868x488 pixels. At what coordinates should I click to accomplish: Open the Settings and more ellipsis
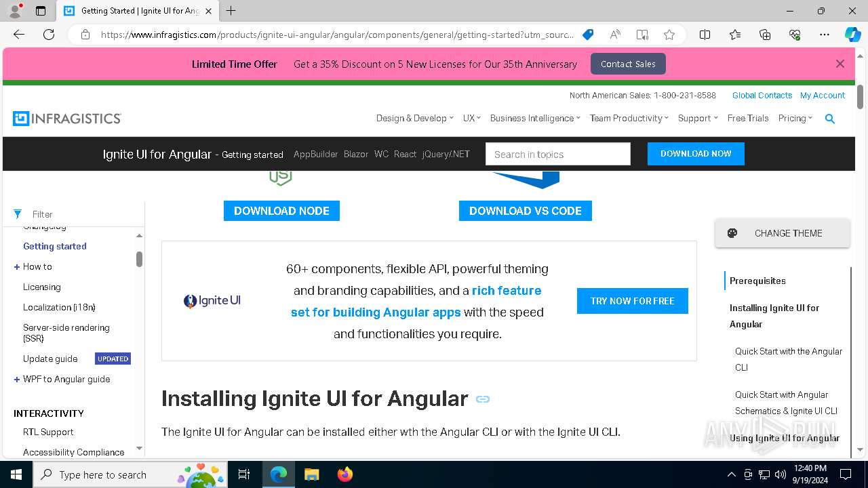click(825, 35)
